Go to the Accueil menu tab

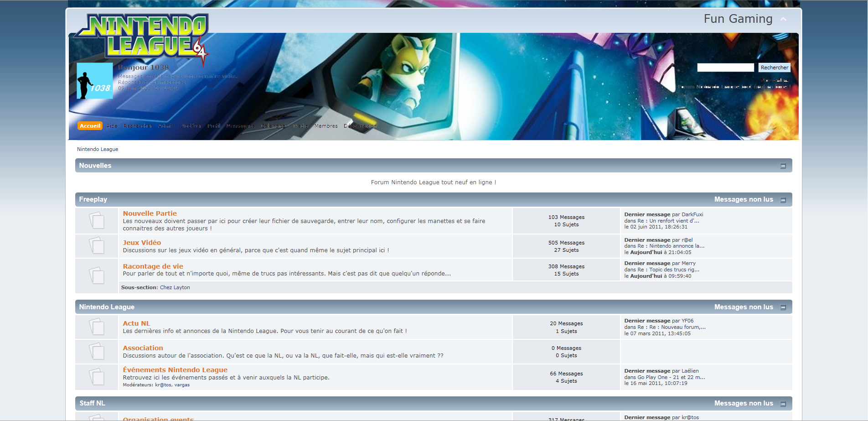90,126
